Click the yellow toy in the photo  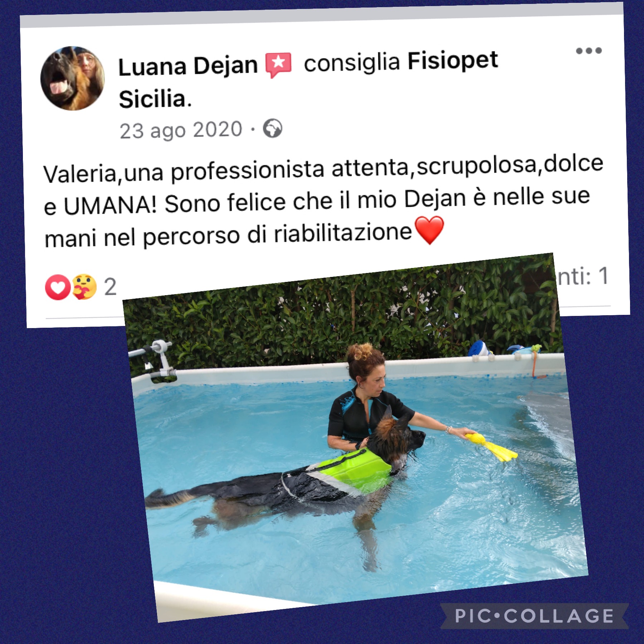coord(491,447)
